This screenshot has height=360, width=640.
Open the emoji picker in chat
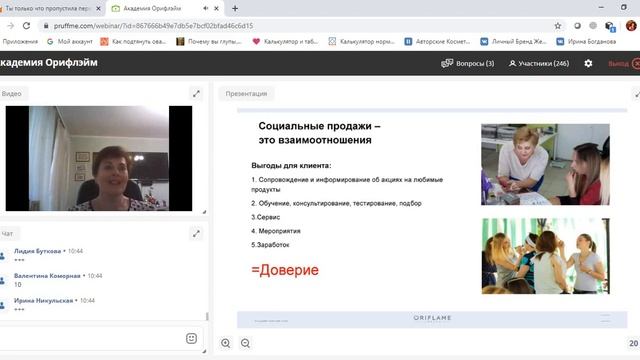click(191, 338)
